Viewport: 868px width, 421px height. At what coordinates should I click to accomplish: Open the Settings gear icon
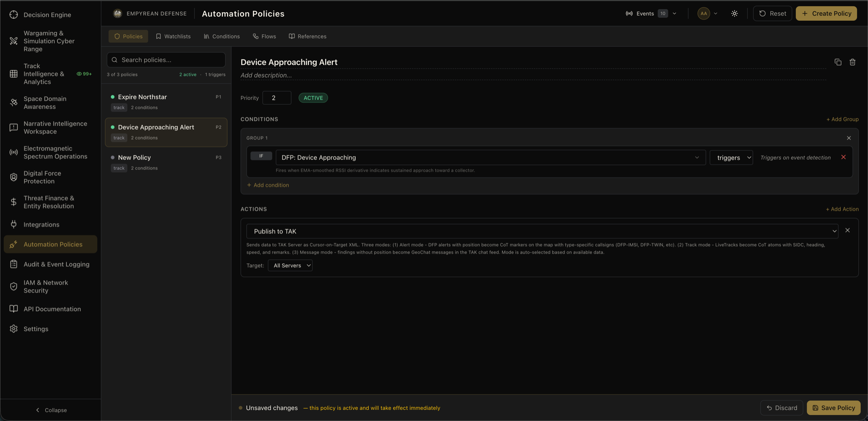(14, 329)
